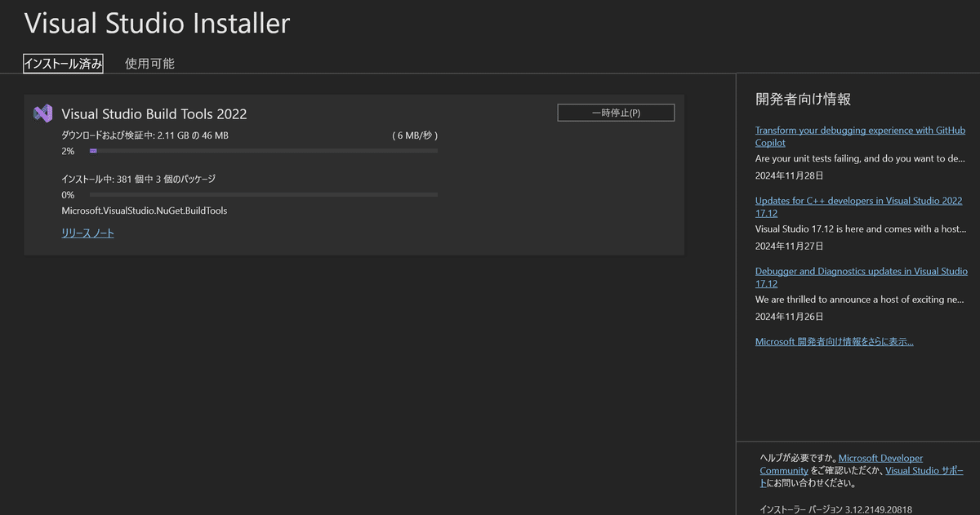The width and height of the screenshot is (980, 515).
Task: Click the '2024年11月26日' date
Action: click(x=790, y=317)
